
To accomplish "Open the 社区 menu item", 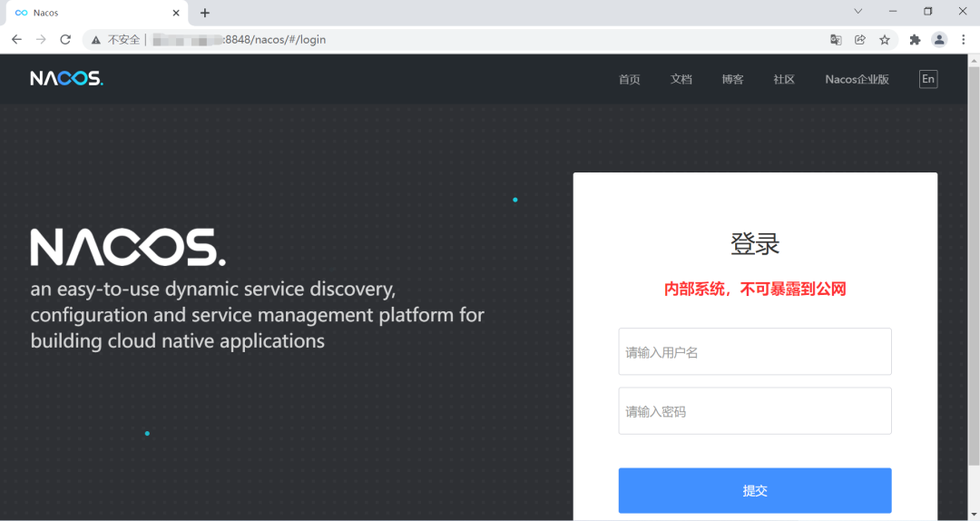I will point(784,80).
